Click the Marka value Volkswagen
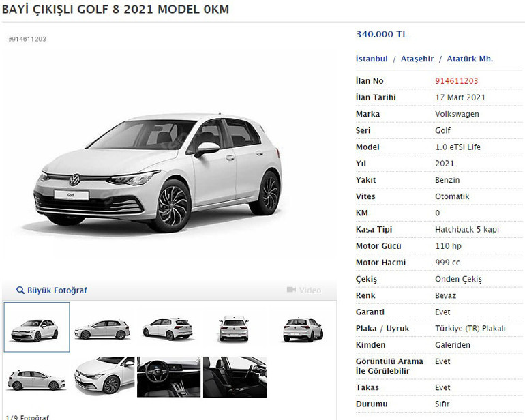The width and height of the screenshot is (525, 420). pyautogui.click(x=457, y=115)
